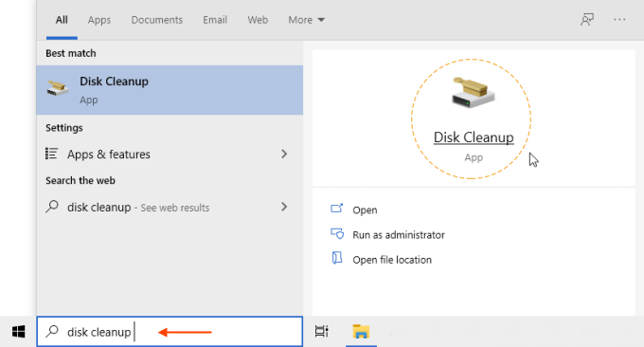This screenshot has height=347, width=644.
Task: Switch to the Web tab
Action: pyautogui.click(x=258, y=20)
